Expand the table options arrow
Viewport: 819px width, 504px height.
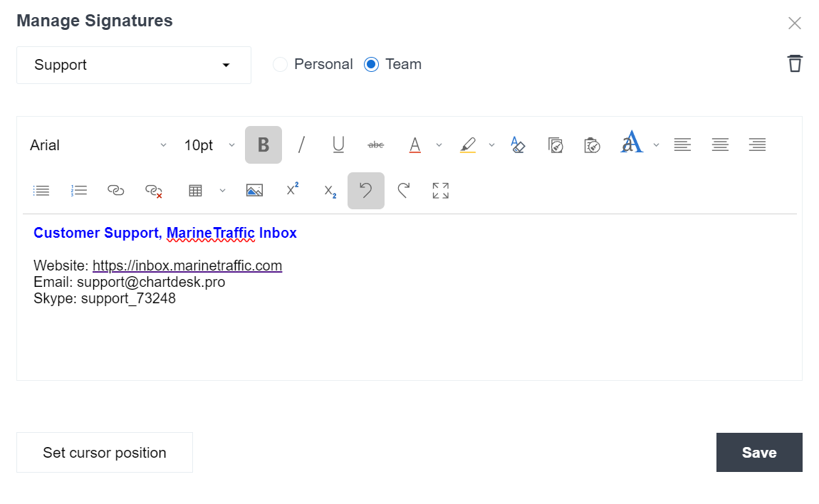[x=222, y=191]
